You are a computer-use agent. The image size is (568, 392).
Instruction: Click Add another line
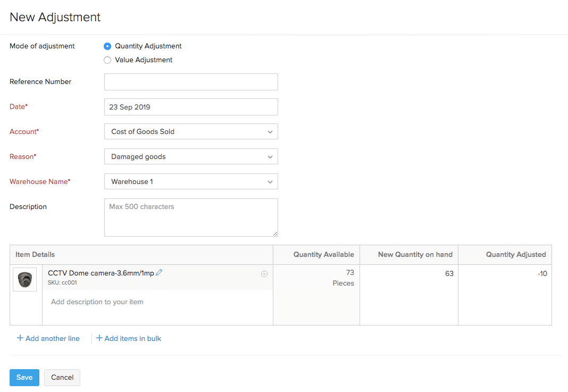48,338
